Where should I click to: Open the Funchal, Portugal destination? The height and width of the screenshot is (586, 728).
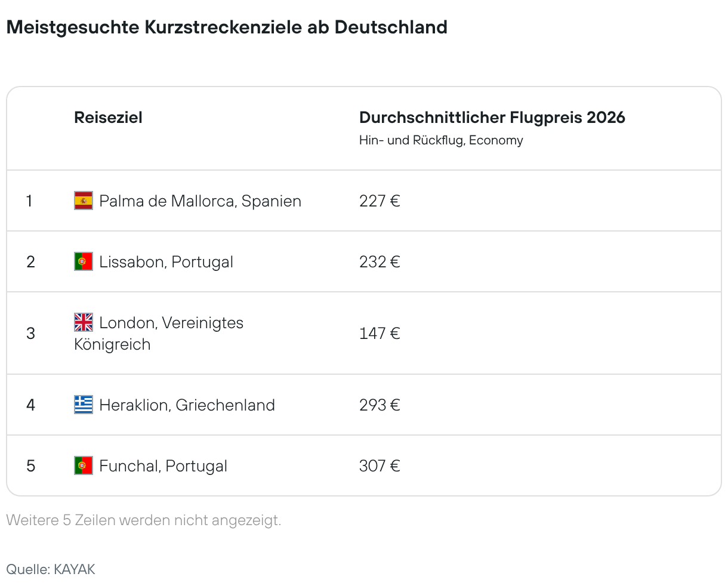tap(163, 466)
